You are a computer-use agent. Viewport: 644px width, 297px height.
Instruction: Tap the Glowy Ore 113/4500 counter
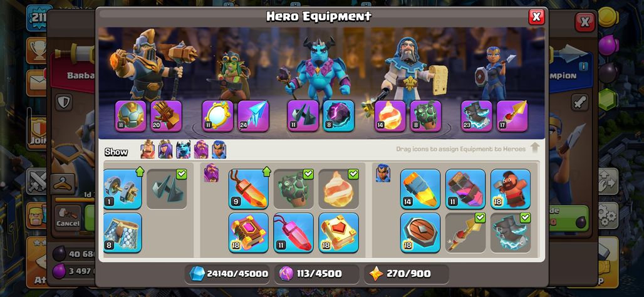[316, 274]
